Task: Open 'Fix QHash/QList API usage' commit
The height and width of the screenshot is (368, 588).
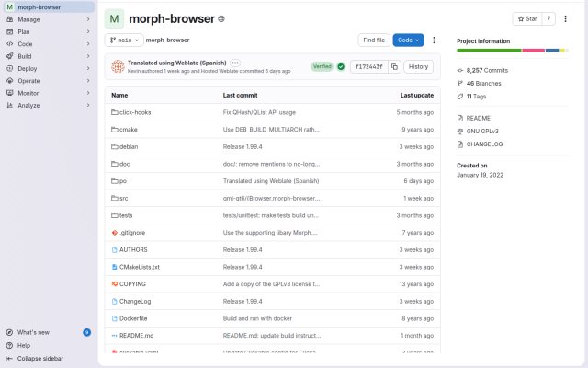Action: click(259, 112)
